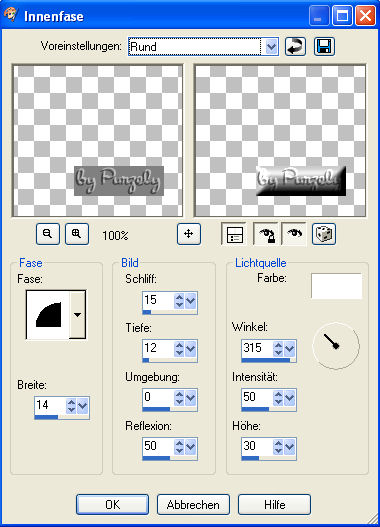Image resolution: width=380 pixels, height=527 pixels.
Task: Open the Winkel slider dropdown arrow
Action: 289,349
